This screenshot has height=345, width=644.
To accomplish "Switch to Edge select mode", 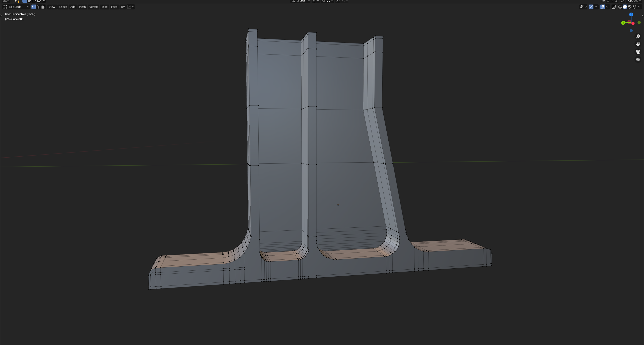I will click(x=39, y=7).
